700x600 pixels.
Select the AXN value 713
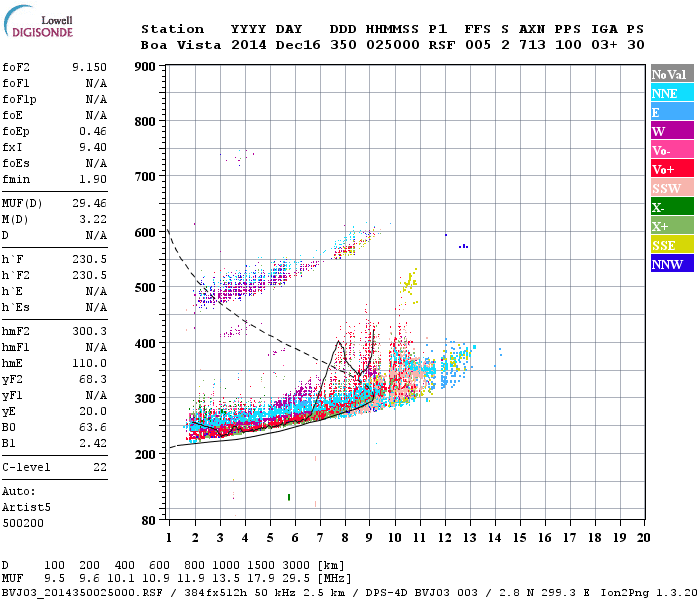tap(532, 45)
